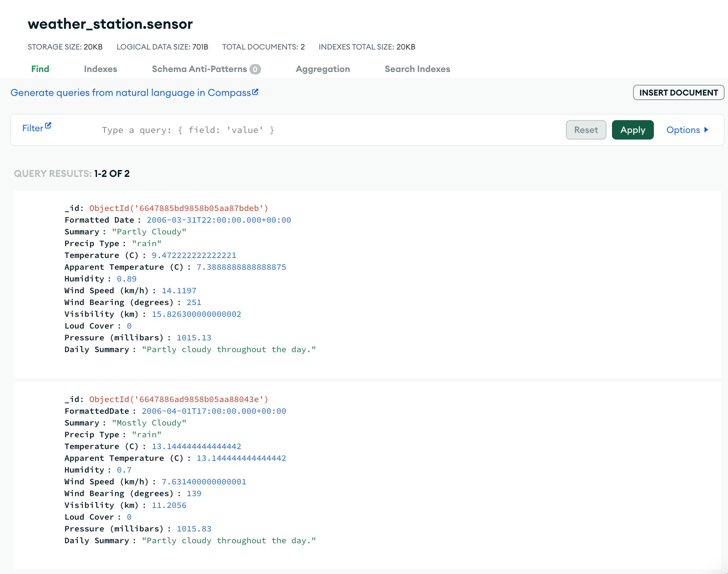
Task: Click external link icon beside Filter
Action: [x=48, y=126]
